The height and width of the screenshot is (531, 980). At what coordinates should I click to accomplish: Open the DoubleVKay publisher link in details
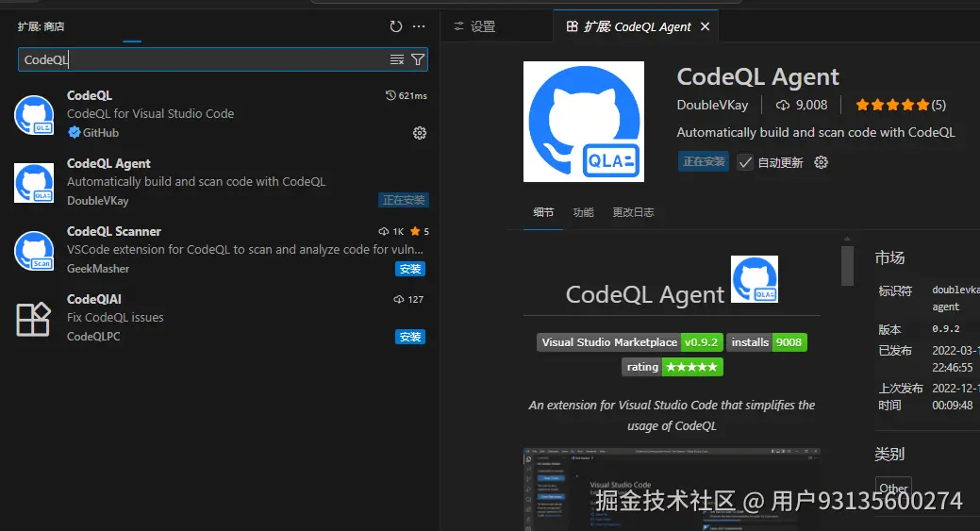coord(712,105)
